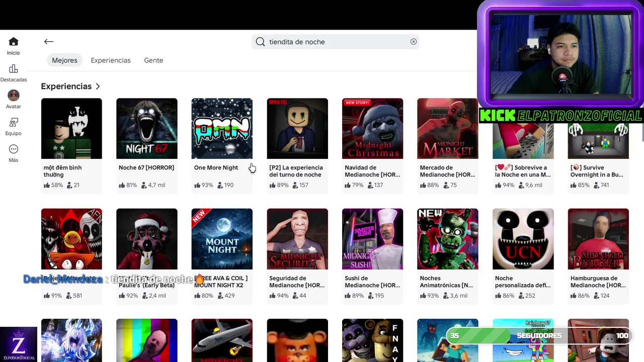Open UCN custom night thumbnail
Screen dimensions: 644x362
click(523, 239)
